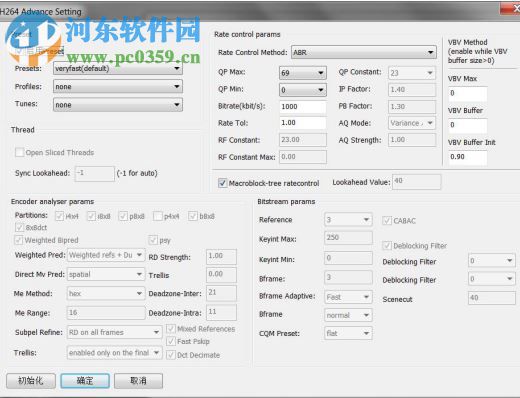The image size is (520, 398).
Task: Click the Keyint Max field
Action: click(348, 238)
